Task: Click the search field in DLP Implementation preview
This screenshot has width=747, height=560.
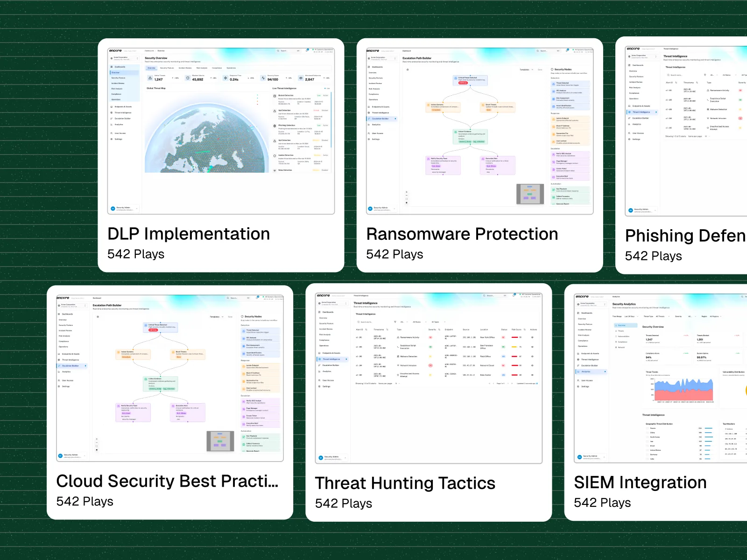Action: click(x=289, y=50)
